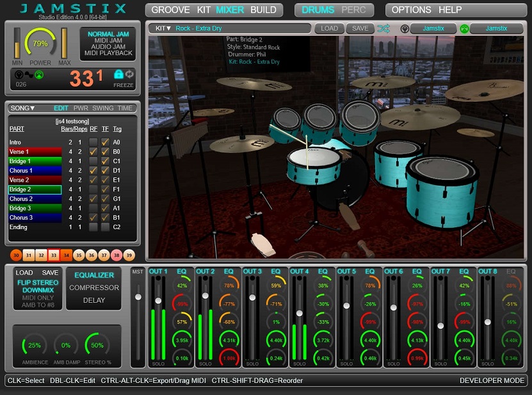Select bar marker 38 pink circle
This screenshot has height=395, width=532.
click(x=117, y=255)
